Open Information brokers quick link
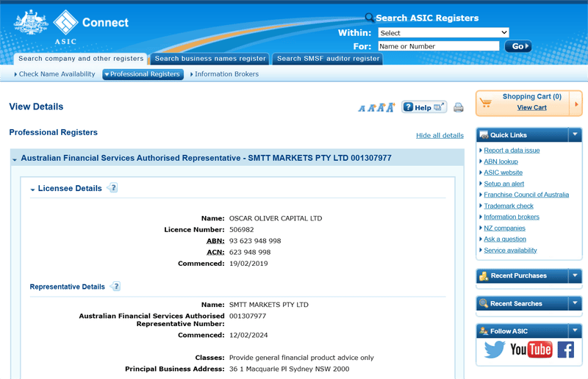Screen dimensions: 588x379 click(512, 217)
